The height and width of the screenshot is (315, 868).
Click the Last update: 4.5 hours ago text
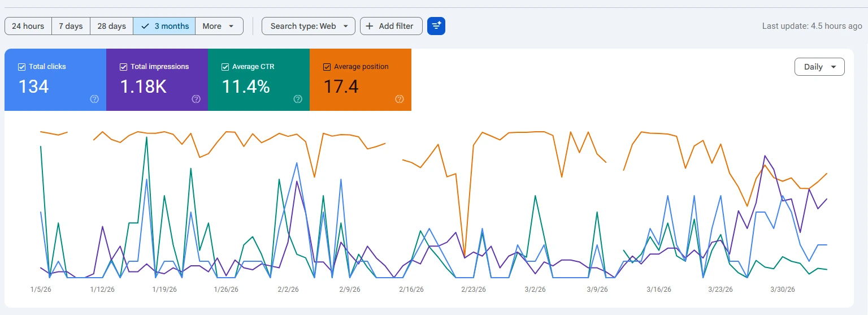pos(812,26)
